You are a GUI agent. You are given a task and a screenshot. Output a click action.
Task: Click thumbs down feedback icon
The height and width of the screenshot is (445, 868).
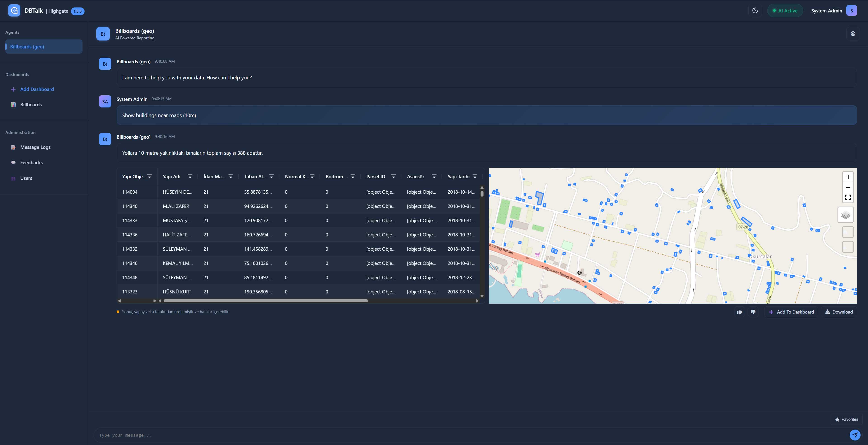pos(753,312)
